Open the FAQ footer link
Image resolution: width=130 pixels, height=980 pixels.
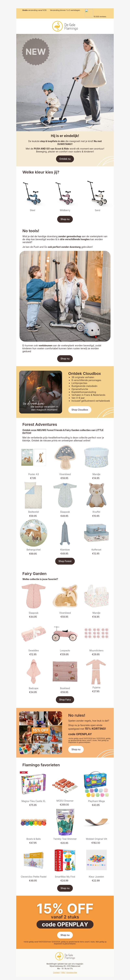(63, 972)
